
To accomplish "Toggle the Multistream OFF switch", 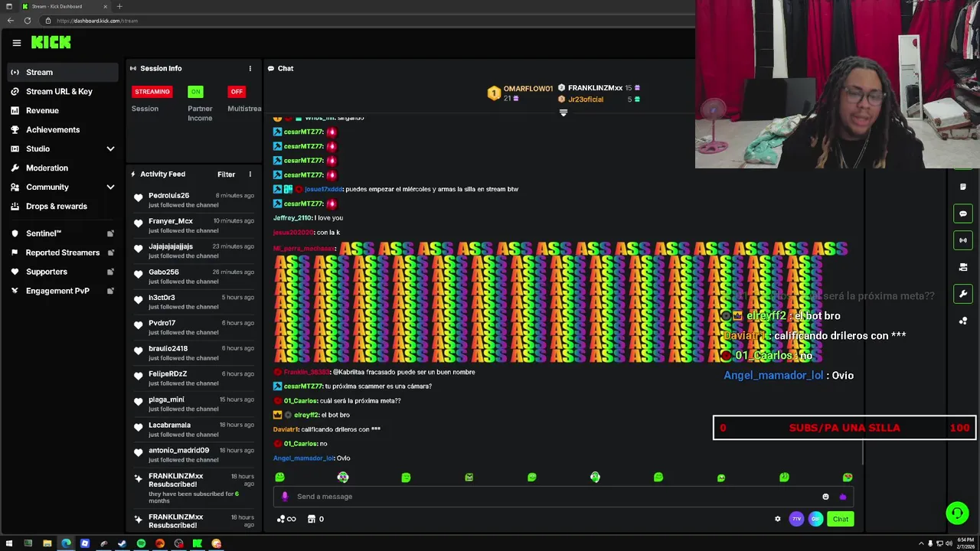I will click(x=237, y=92).
